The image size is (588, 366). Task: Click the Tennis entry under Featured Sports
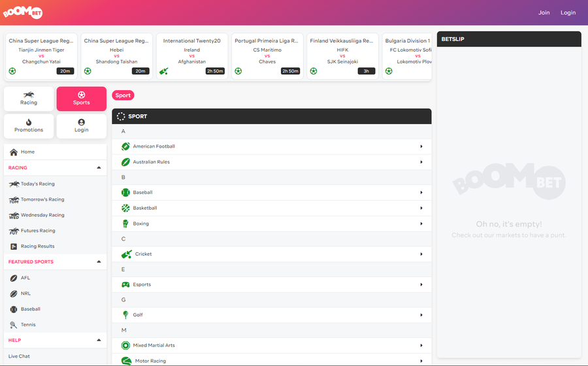pos(55,325)
